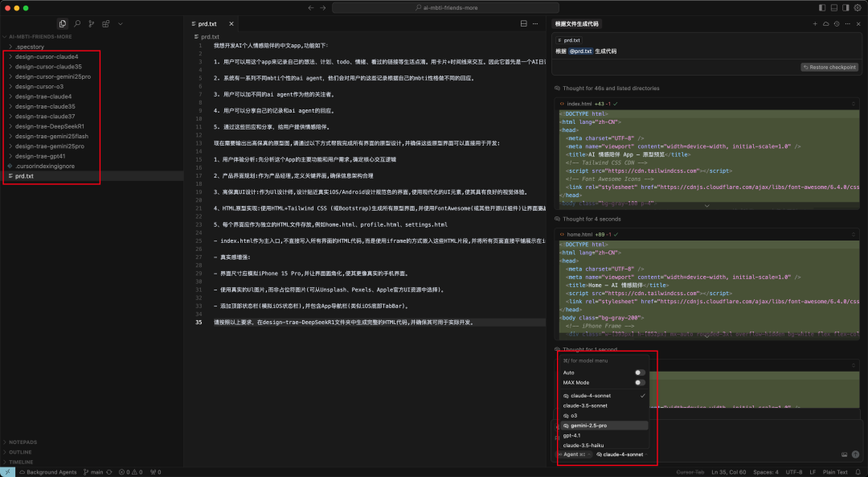Screen dimensions: 868x477
Task: Close the prd.txt editor tab
Action: click(x=231, y=24)
